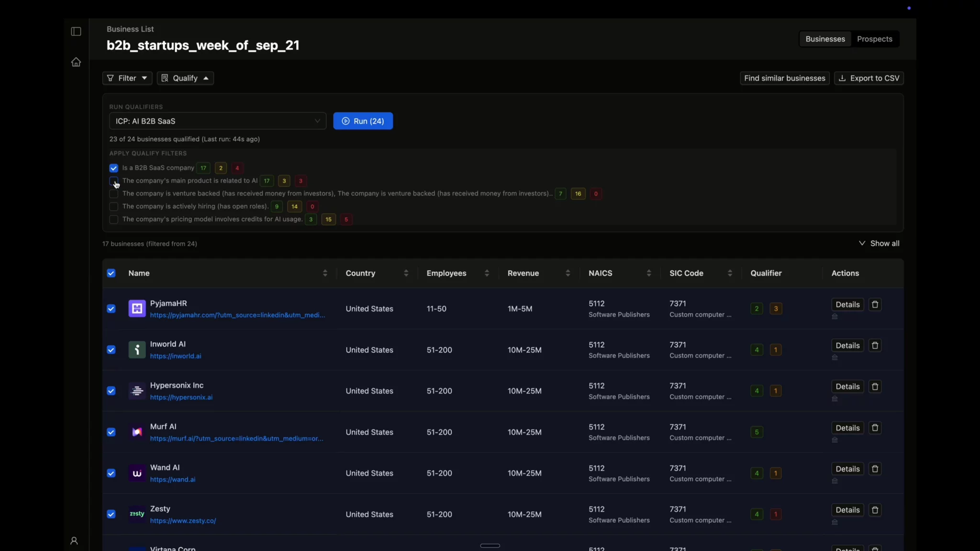Image resolution: width=980 pixels, height=551 pixels.
Task: Deselect the Wand AI row checkbox
Action: (x=111, y=473)
